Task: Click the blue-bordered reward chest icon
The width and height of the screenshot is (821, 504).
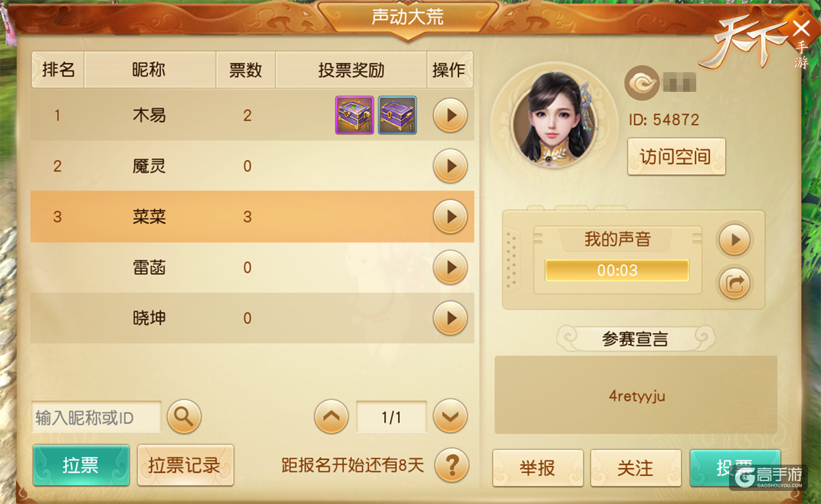Action: click(x=397, y=115)
